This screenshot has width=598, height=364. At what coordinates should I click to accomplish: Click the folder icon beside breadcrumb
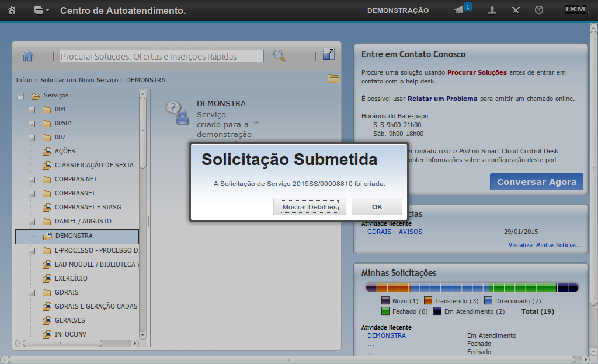[333, 79]
